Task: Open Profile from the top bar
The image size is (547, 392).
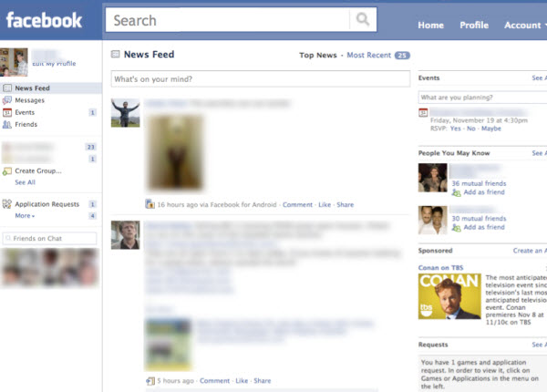Action: coord(474,26)
